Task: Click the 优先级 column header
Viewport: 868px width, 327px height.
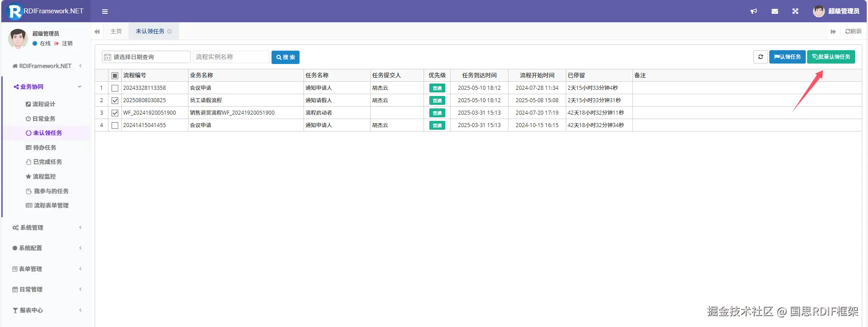Action: 437,76
